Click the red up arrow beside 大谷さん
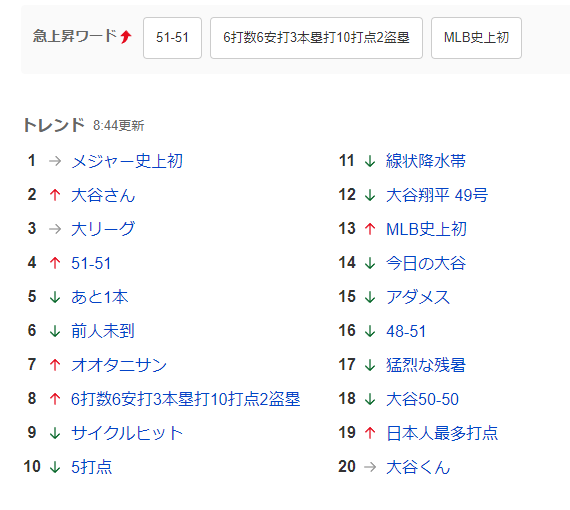Viewport: 570px width, 510px height. point(55,195)
